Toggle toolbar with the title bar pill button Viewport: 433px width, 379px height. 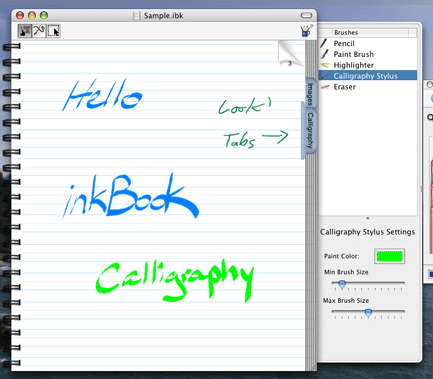[x=306, y=15]
